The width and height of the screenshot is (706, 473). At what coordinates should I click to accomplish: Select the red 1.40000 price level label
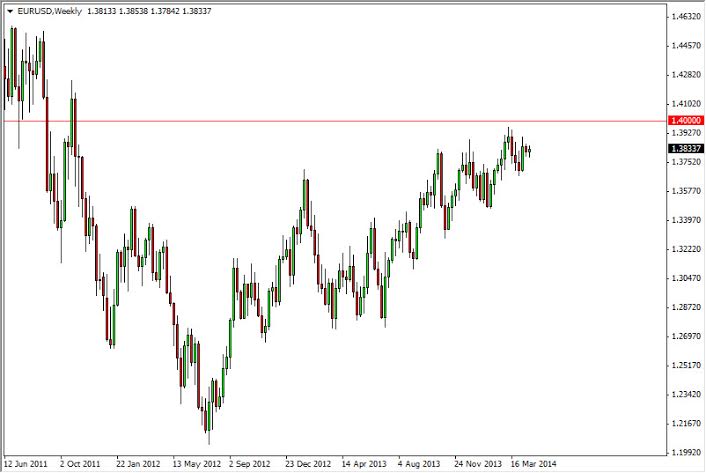coord(686,120)
